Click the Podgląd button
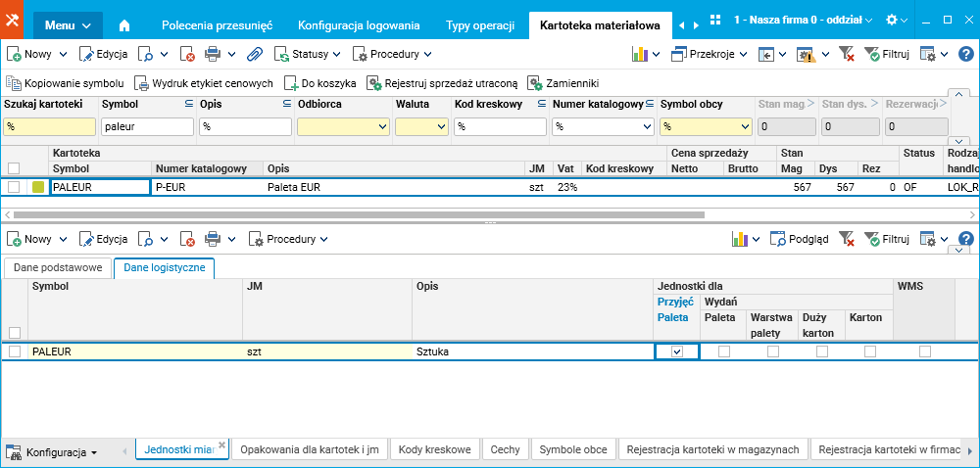 (x=799, y=238)
